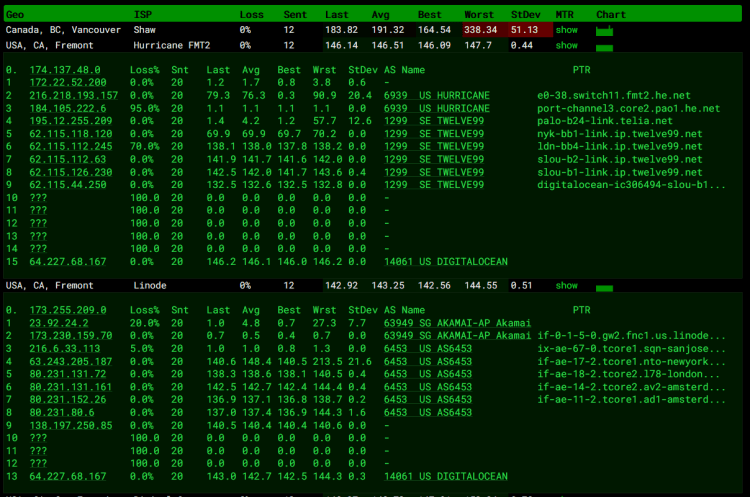This screenshot has width=750, height=497.
Task: Open IP link 80.231.131.161
Action: pyautogui.click(x=71, y=387)
